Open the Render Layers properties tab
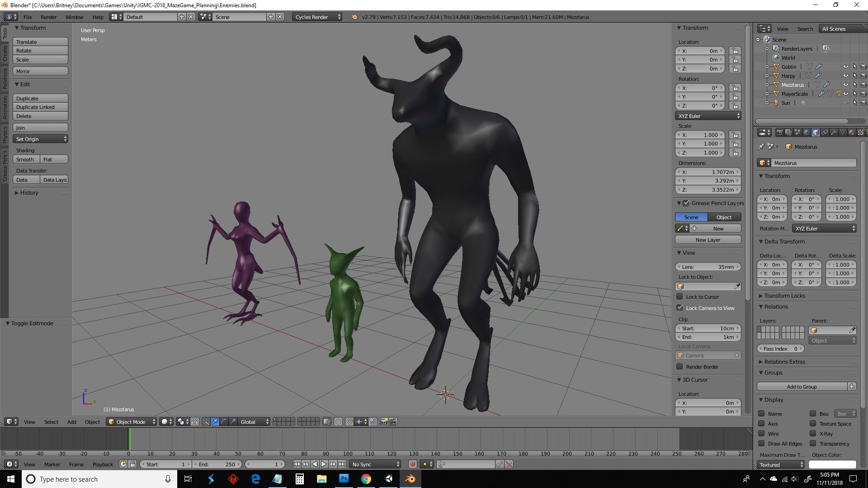The image size is (868, 488). (x=788, y=132)
